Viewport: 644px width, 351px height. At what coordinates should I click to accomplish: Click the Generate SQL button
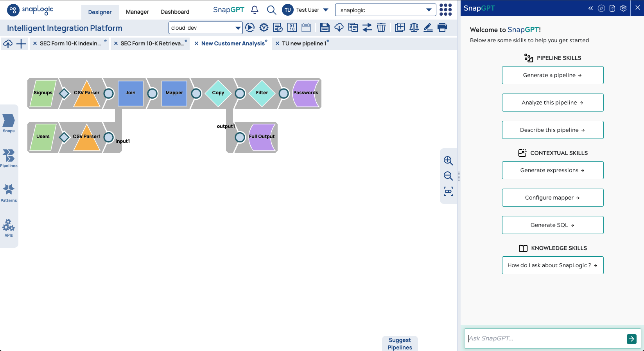(x=553, y=225)
